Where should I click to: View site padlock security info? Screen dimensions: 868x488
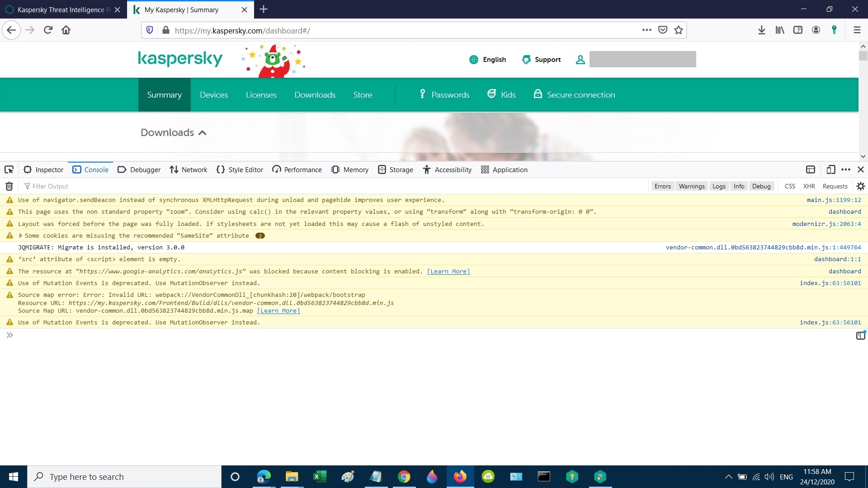click(x=166, y=30)
